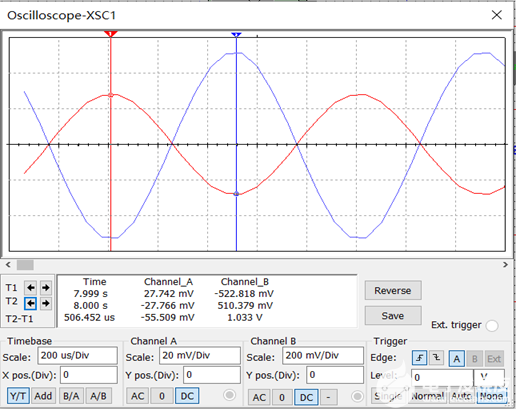Click the Save button
Screen dimensions: 516x409
393,316
